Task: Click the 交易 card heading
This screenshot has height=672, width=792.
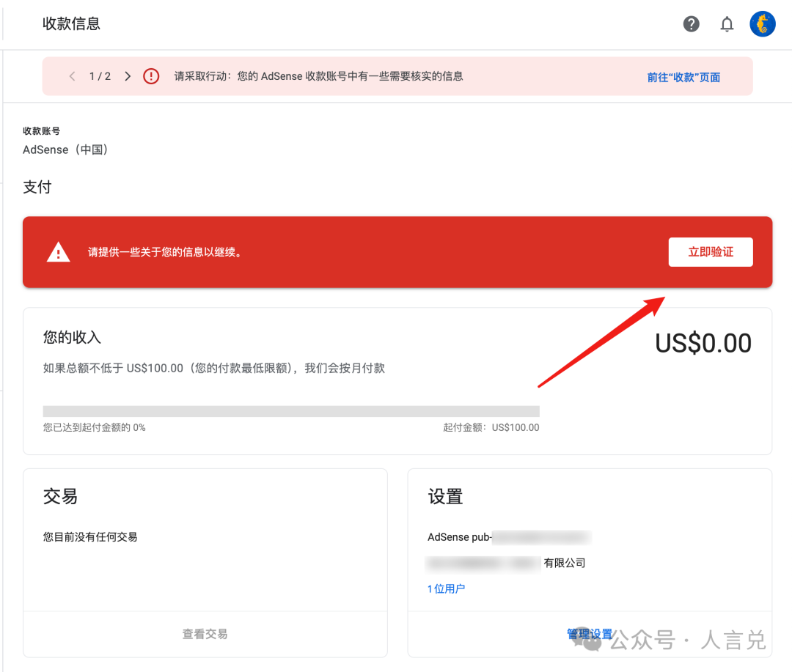Action: [x=61, y=496]
